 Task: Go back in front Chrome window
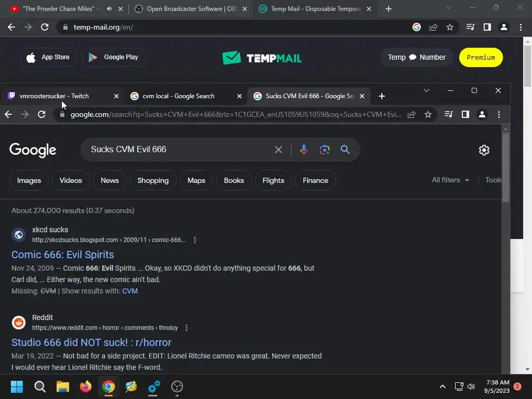click(x=8, y=114)
